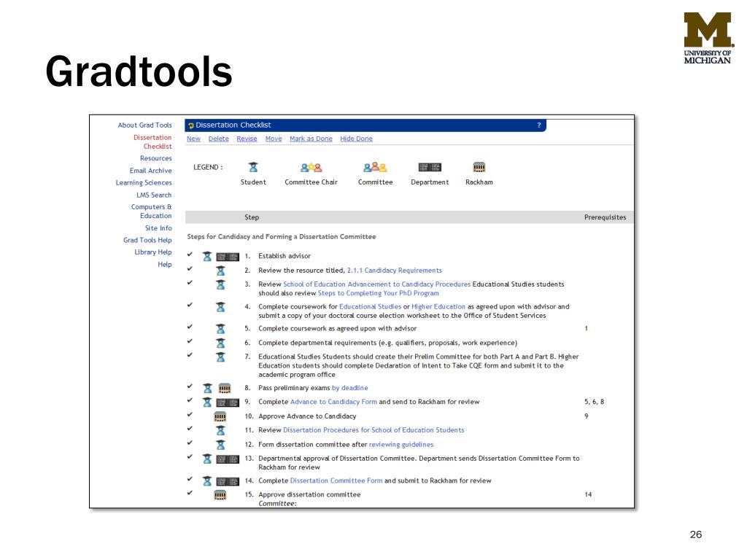Click department icon on step 9 row
The width and height of the screenshot is (747, 560).
pos(228,402)
